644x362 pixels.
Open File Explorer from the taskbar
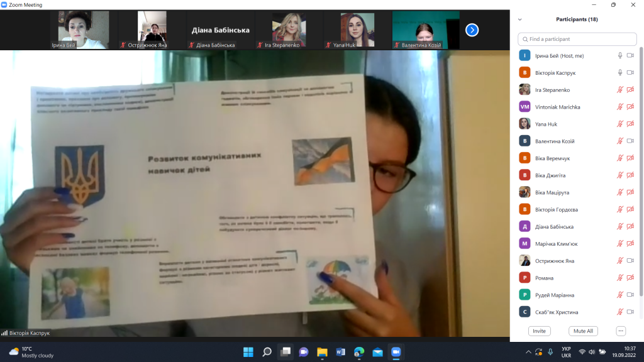(x=322, y=351)
